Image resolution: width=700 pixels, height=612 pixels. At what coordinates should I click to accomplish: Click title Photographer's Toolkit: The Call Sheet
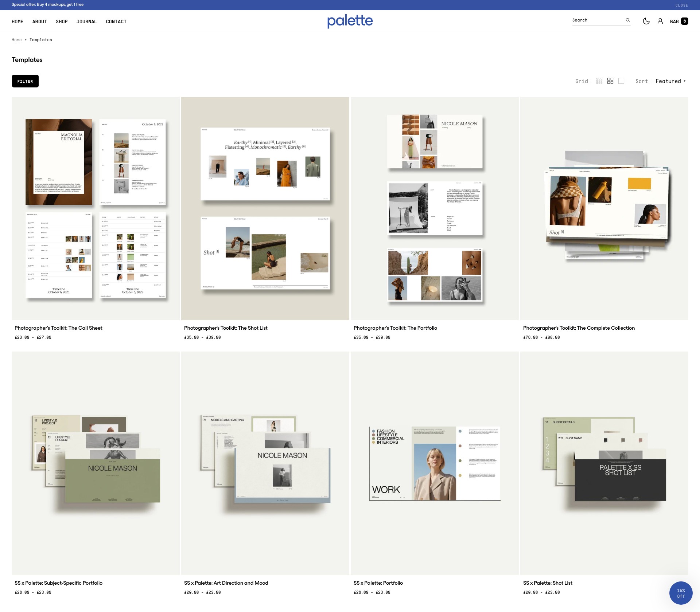58,328
